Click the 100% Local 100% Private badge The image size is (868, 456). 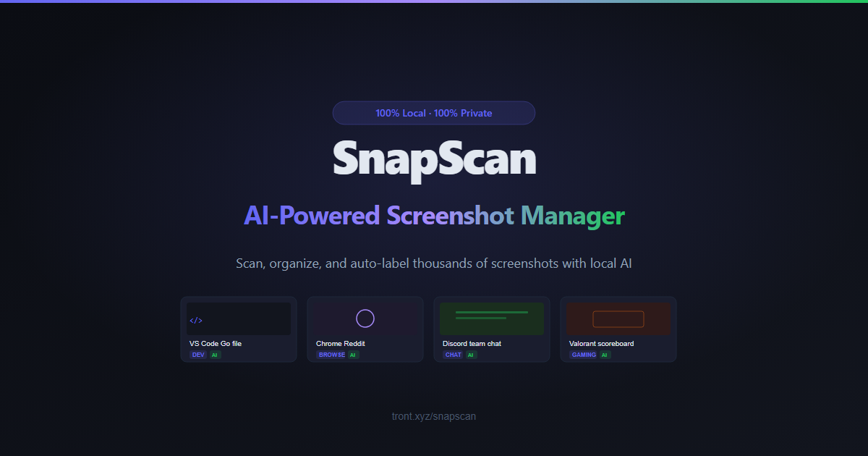[434, 113]
